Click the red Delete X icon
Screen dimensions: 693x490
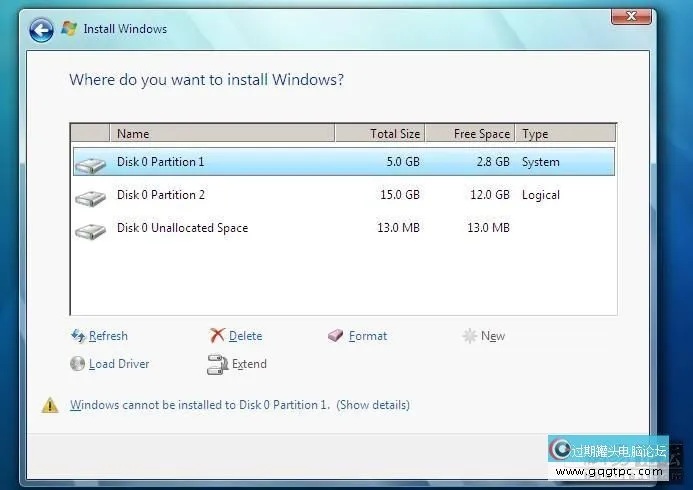point(217,336)
